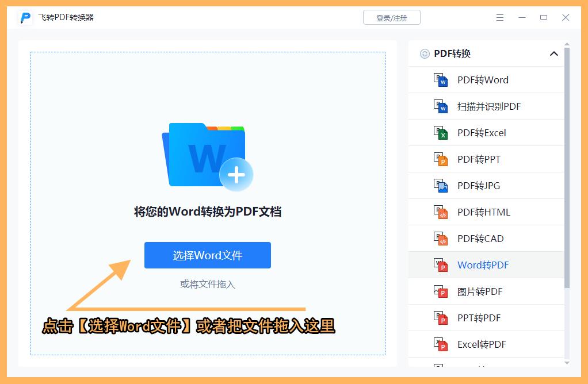588x384 pixels.
Task: Click the 登录/注册 button
Action: click(x=392, y=17)
